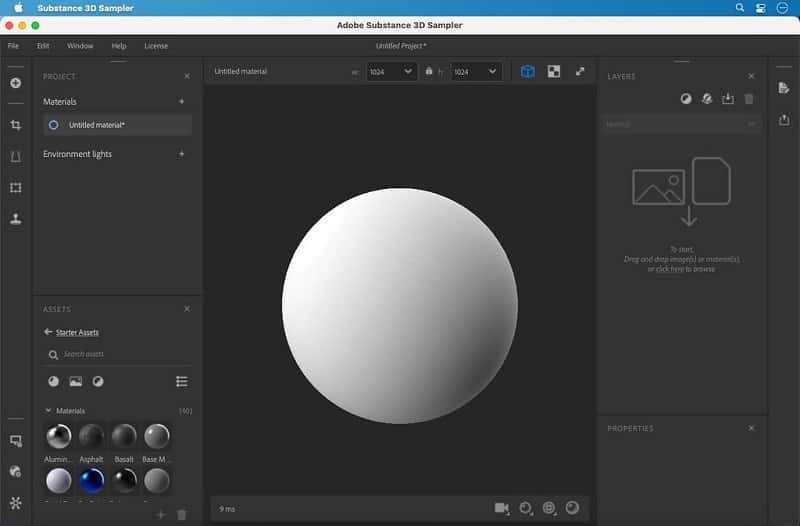Open the width resolution 1024 dropdown
Viewport: 800px width, 526px height.
tap(391, 71)
